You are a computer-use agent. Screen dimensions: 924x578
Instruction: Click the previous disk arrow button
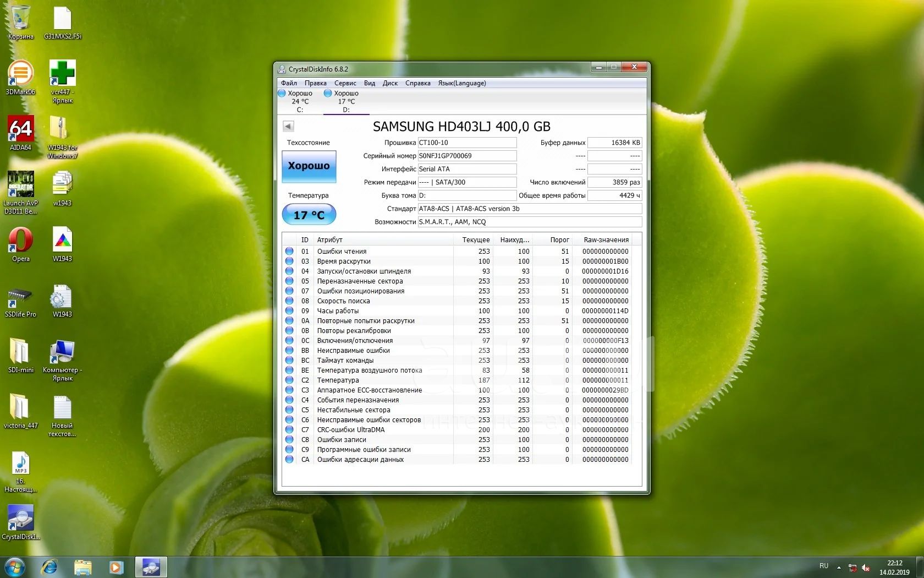click(x=288, y=126)
